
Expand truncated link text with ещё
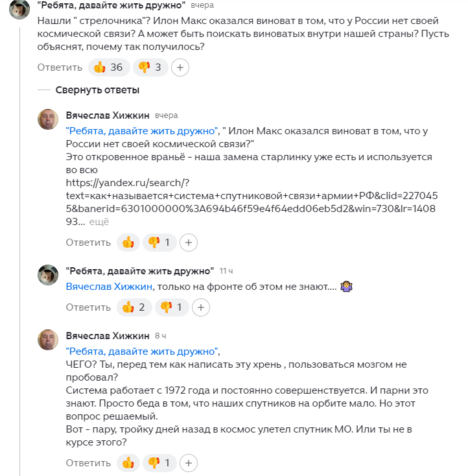[x=99, y=222]
